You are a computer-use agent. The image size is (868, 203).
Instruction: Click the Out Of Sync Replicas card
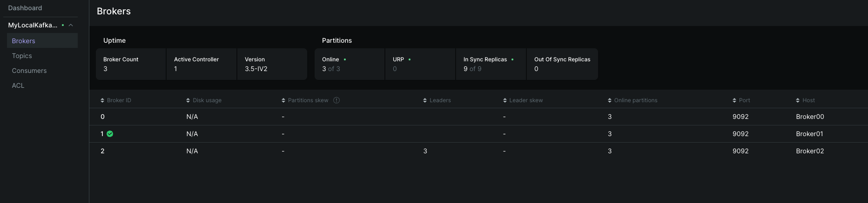pyautogui.click(x=562, y=64)
